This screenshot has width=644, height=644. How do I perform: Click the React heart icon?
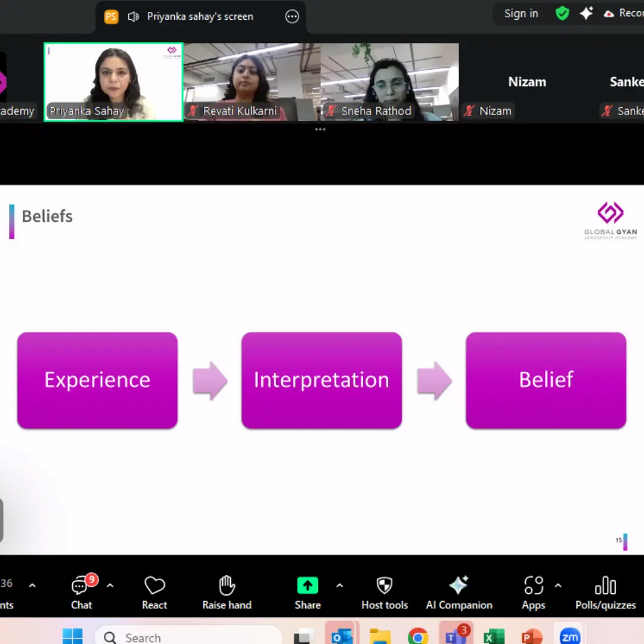[154, 593]
